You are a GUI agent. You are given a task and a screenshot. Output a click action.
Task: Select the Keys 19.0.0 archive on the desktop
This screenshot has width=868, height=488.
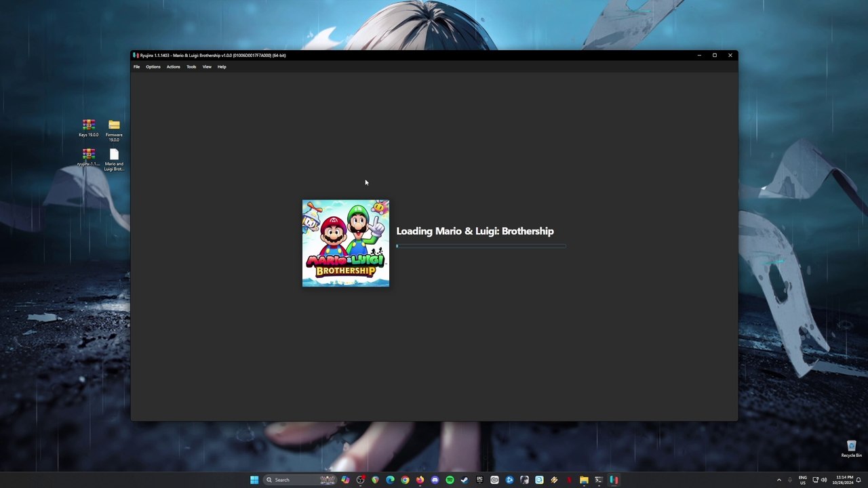pos(88,128)
